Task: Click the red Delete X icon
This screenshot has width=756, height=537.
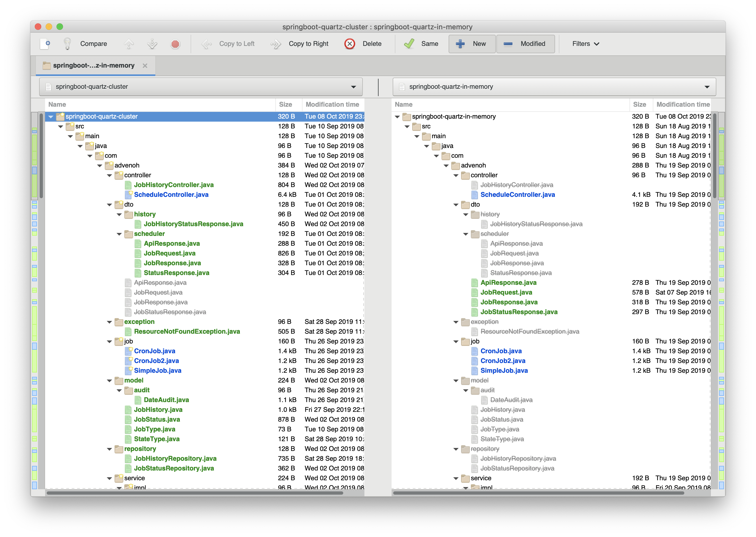Action: 349,44
